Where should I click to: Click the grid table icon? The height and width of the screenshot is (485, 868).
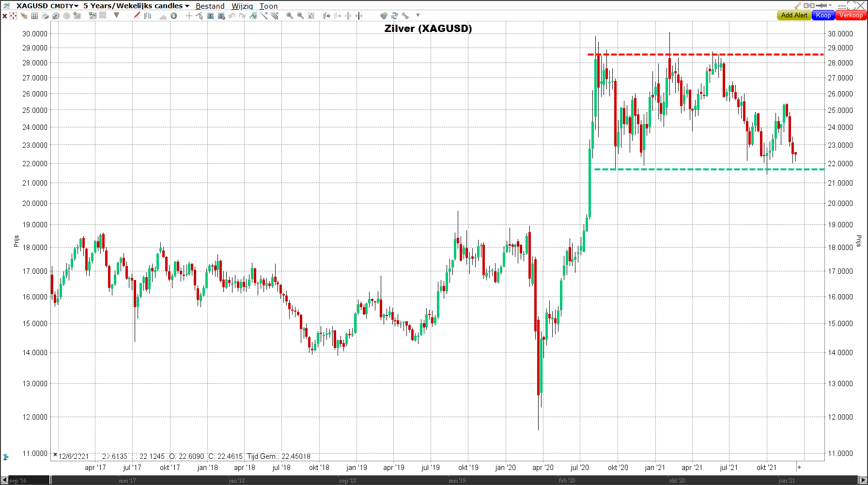(x=34, y=16)
